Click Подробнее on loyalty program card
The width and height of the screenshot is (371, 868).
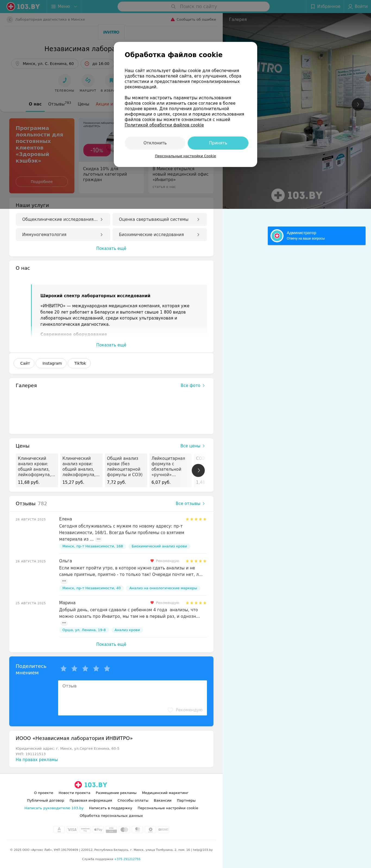coord(42,182)
